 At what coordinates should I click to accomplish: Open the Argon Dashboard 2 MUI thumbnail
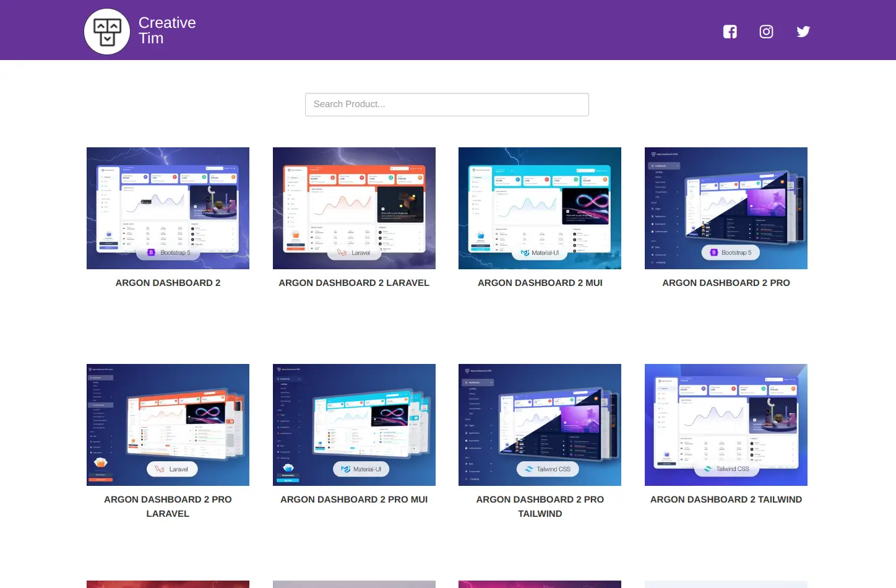540,208
